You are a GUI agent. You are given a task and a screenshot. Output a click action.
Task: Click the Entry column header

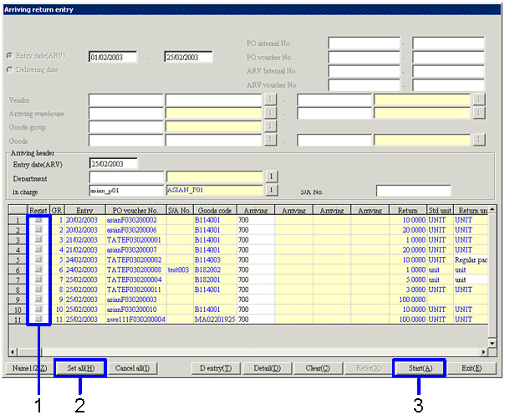click(85, 210)
